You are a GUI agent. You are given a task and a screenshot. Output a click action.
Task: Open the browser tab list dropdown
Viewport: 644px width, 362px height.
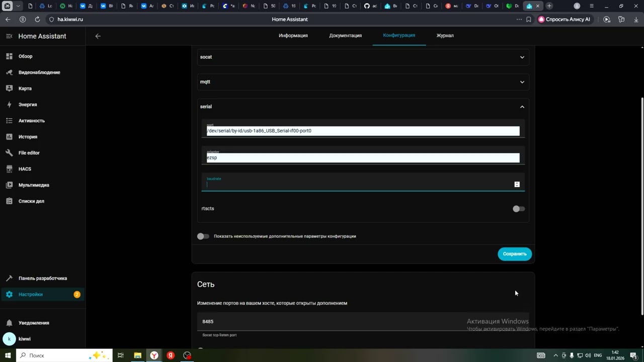pyautogui.click(x=19, y=6)
